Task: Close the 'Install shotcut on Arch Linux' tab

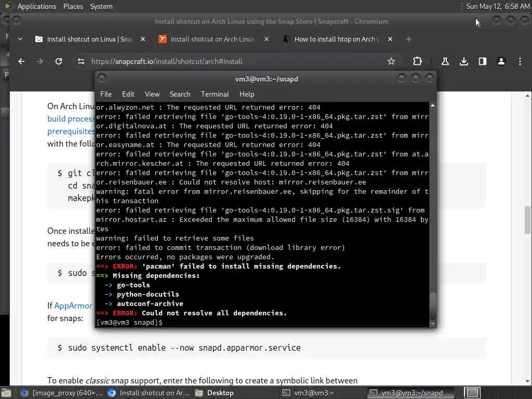Action: pos(267,39)
